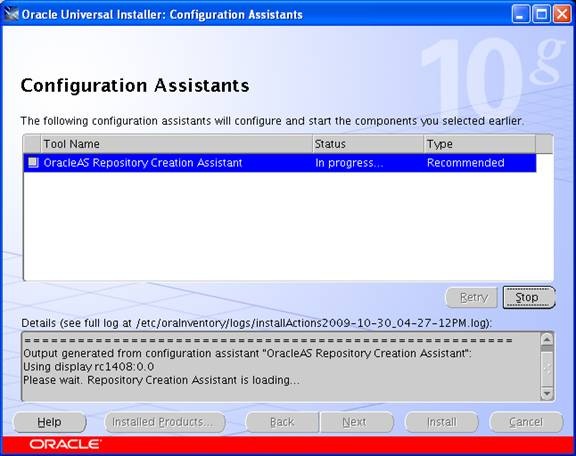Click the Install button
Image resolution: width=576 pixels, height=456 pixels.
click(442, 422)
